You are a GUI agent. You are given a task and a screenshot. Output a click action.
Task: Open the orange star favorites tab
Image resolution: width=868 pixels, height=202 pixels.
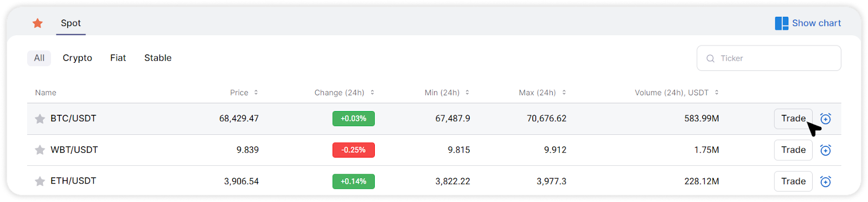click(37, 23)
